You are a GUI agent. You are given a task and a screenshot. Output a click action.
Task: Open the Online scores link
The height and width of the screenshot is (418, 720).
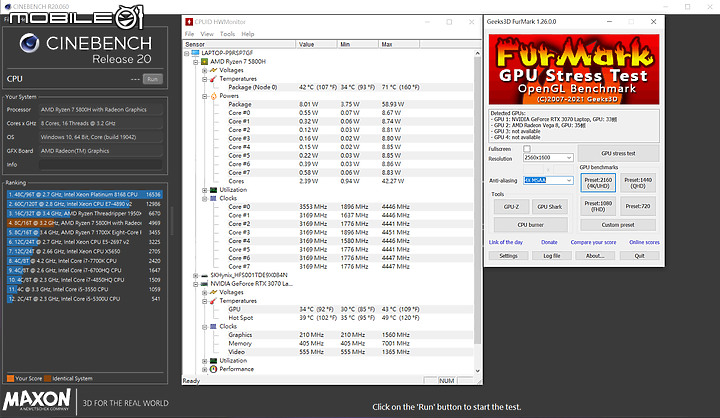(x=644, y=242)
